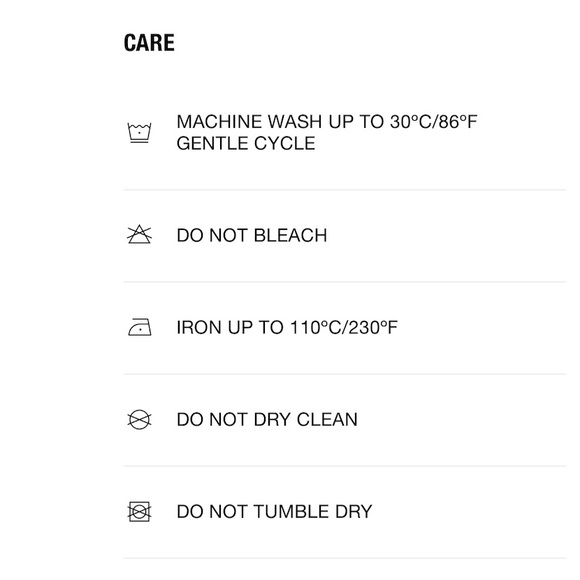Screen dimensions: 580x580
Task: Click the DO NOT DRY CLEAN label
Action: 267,419
